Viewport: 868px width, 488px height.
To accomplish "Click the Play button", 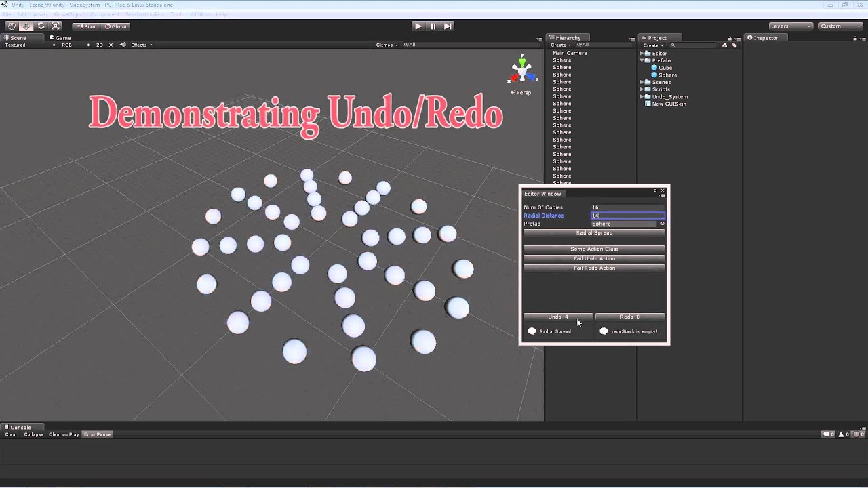I will click(x=418, y=26).
